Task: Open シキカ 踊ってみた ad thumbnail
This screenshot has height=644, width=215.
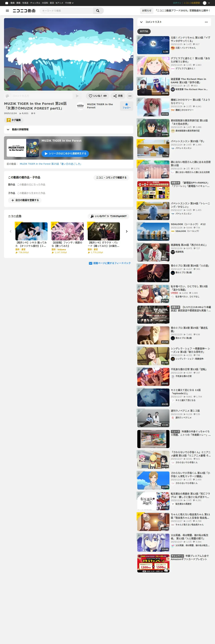Action: (x=31, y=232)
